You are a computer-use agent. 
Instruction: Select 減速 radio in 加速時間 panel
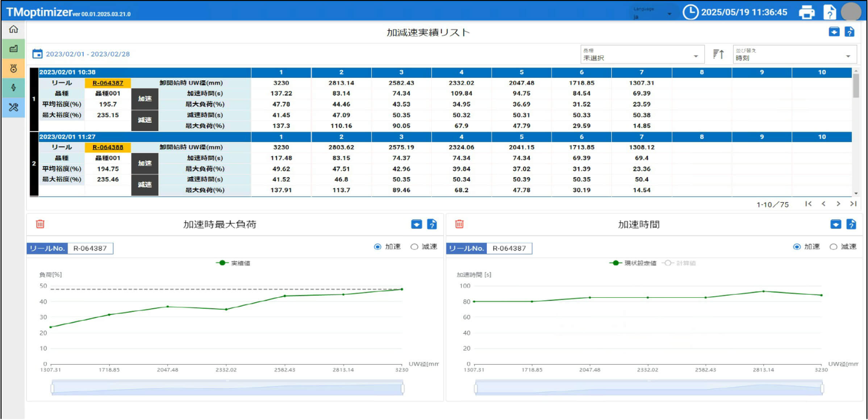[x=834, y=247]
